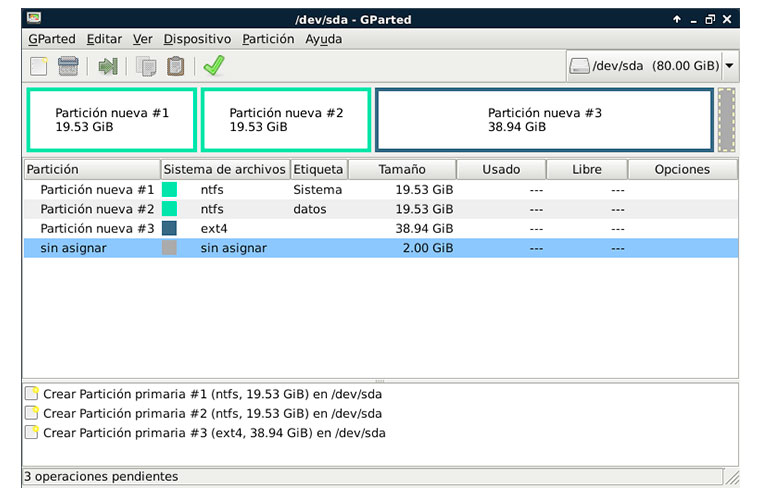Select the Partición nueva #3 table row
760x498 pixels.
(381, 228)
